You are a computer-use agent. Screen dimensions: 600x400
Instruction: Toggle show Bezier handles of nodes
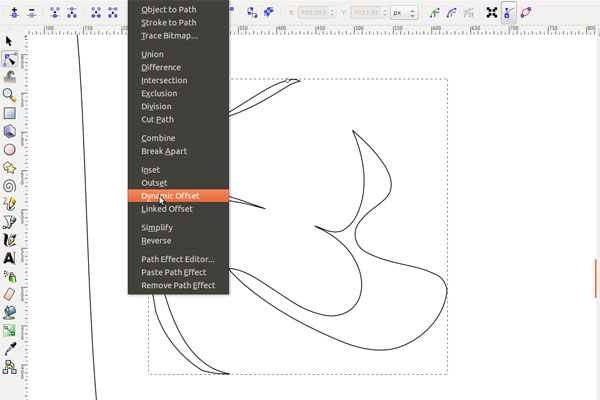coord(509,13)
